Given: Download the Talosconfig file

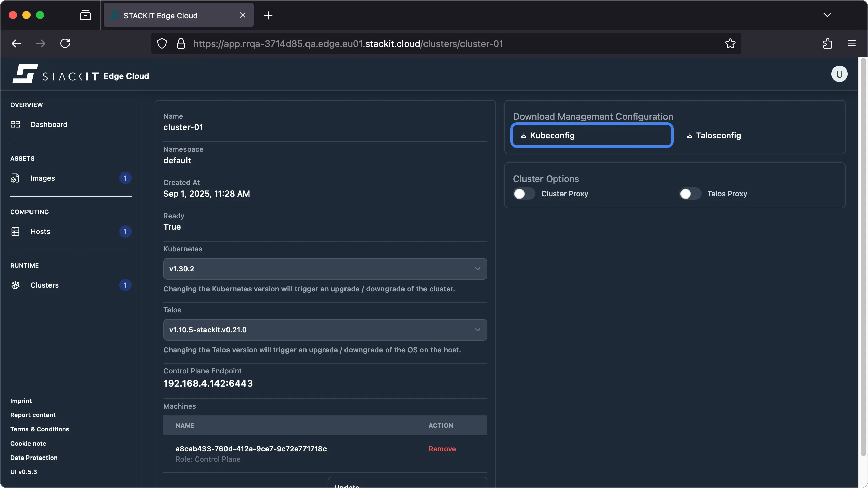Looking at the screenshot, I should pyautogui.click(x=714, y=135).
